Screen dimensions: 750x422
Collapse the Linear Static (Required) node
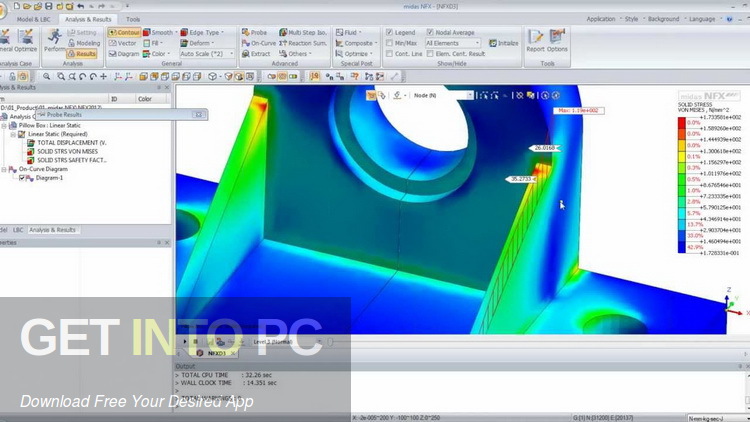point(13,134)
